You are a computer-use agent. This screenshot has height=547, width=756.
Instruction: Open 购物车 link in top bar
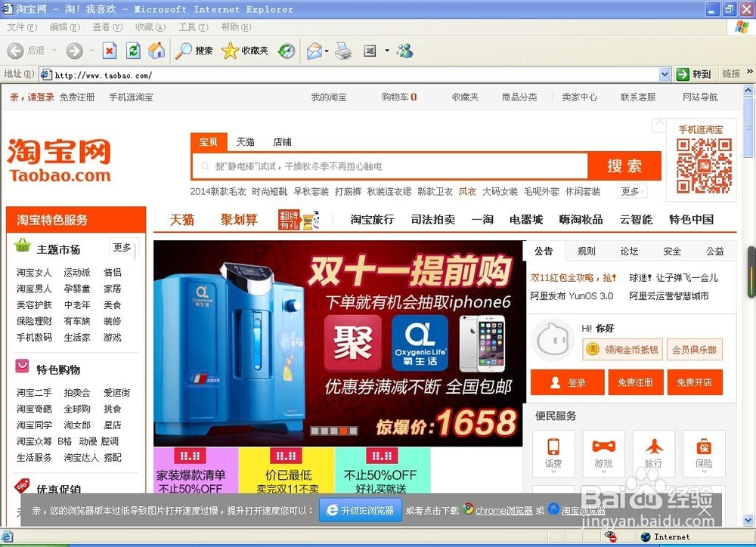click(399, 97)
